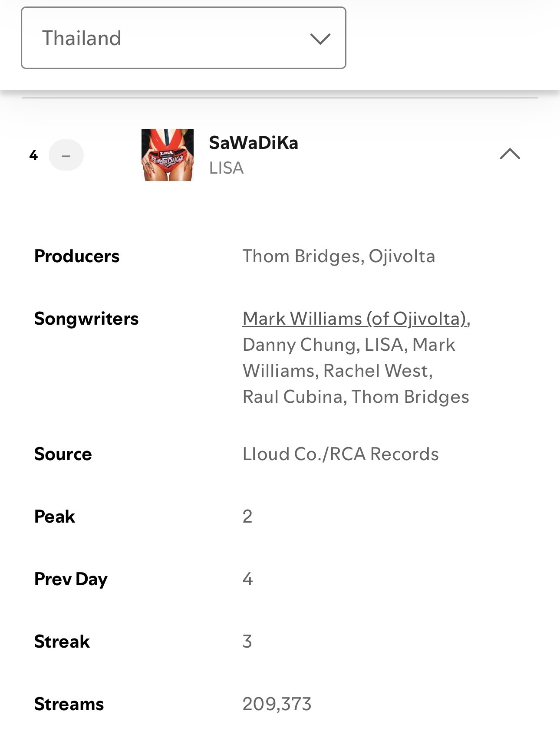Click the Streams value 209,373
Screen dimensions: 560x734
pyautogui.click(x=277, y=704)
